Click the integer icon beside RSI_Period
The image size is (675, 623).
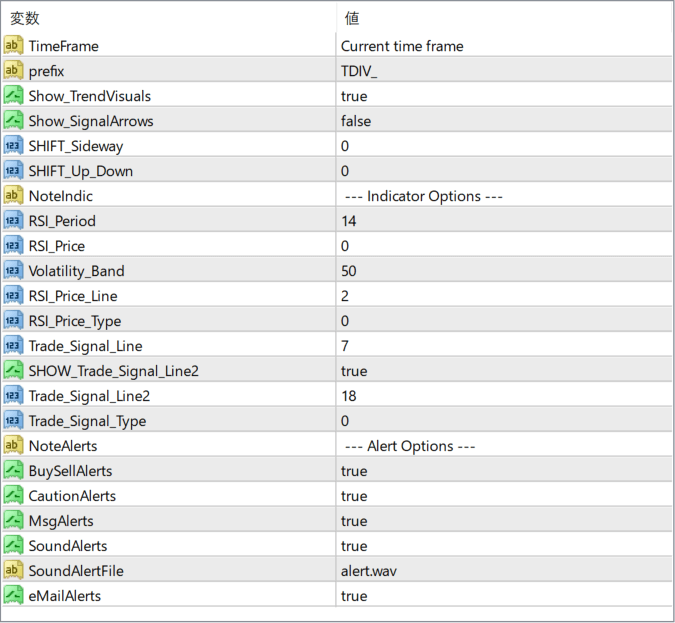coord(13,220)
